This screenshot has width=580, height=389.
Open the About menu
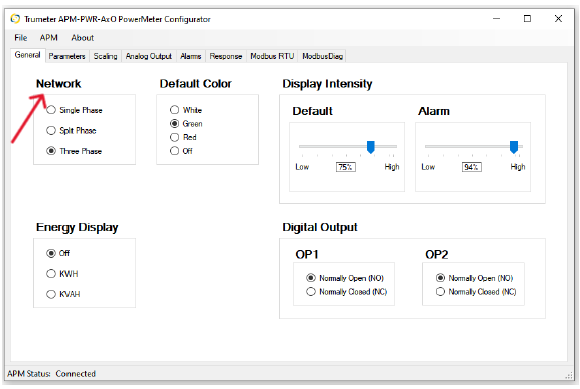[x=82, y=38]
